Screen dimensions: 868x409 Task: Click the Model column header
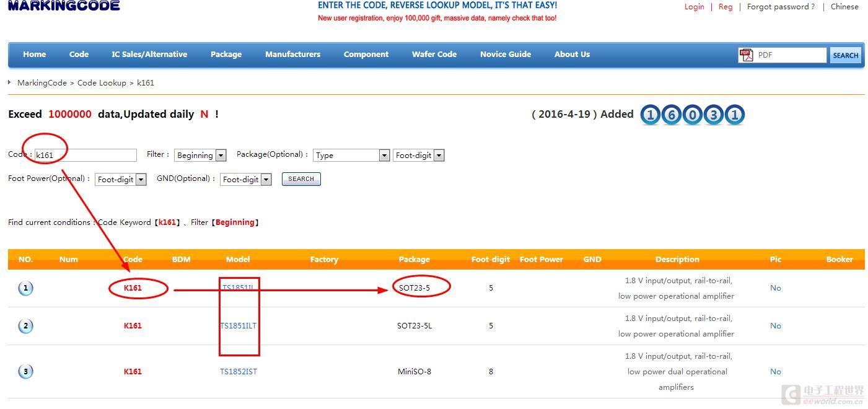(x=238, y=260)
